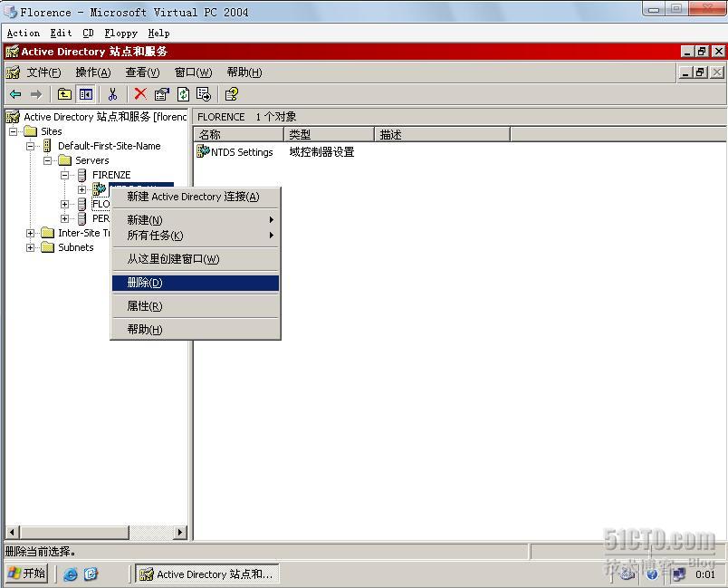Expand the FLO server node
This screenshot has width=728, height=588.
tap(64, 204)
